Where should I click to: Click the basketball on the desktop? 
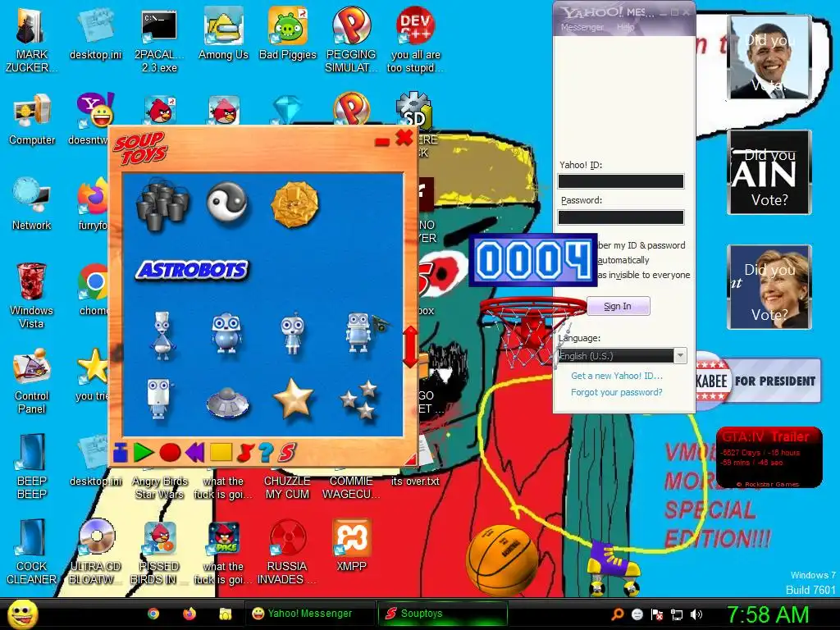click(x=501, y=559)
